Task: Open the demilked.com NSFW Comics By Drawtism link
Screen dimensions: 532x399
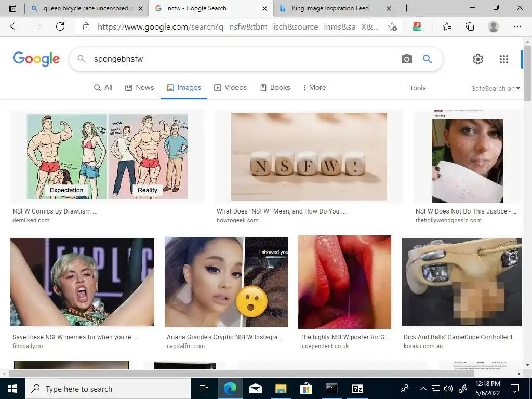Action: (55, 216)
